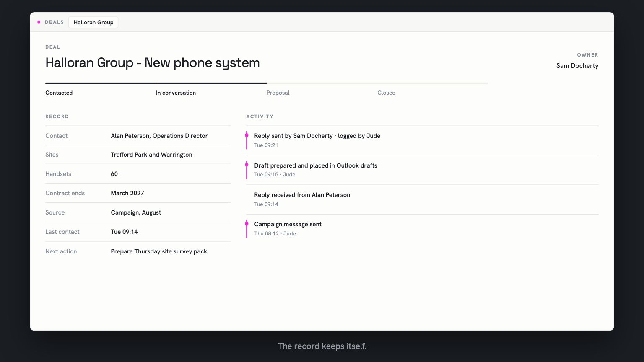Image resolution: width=644 pixels, height=362 pixels.
Task: Click the timestamp Tue 09:21
Action: coord(266,145)
